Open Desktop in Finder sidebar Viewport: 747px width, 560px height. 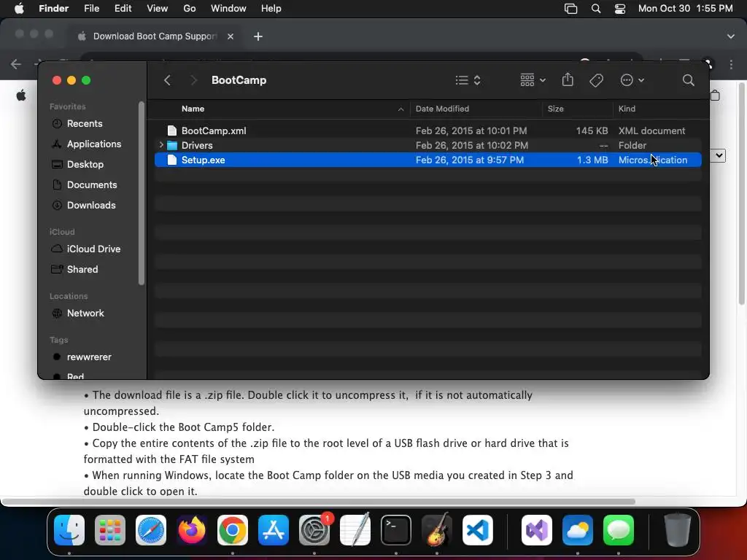pos(85,164)
